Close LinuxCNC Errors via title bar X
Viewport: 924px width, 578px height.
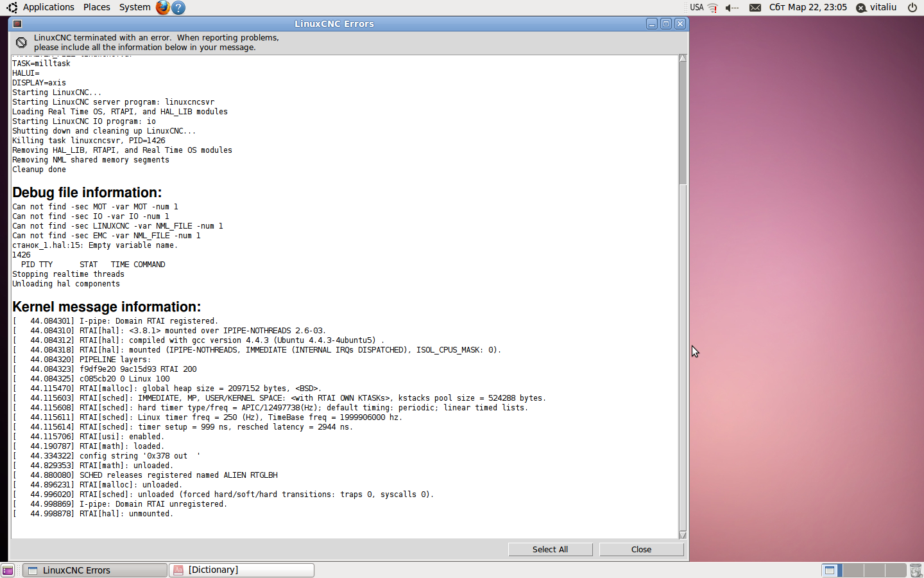(x=680, y=24)
